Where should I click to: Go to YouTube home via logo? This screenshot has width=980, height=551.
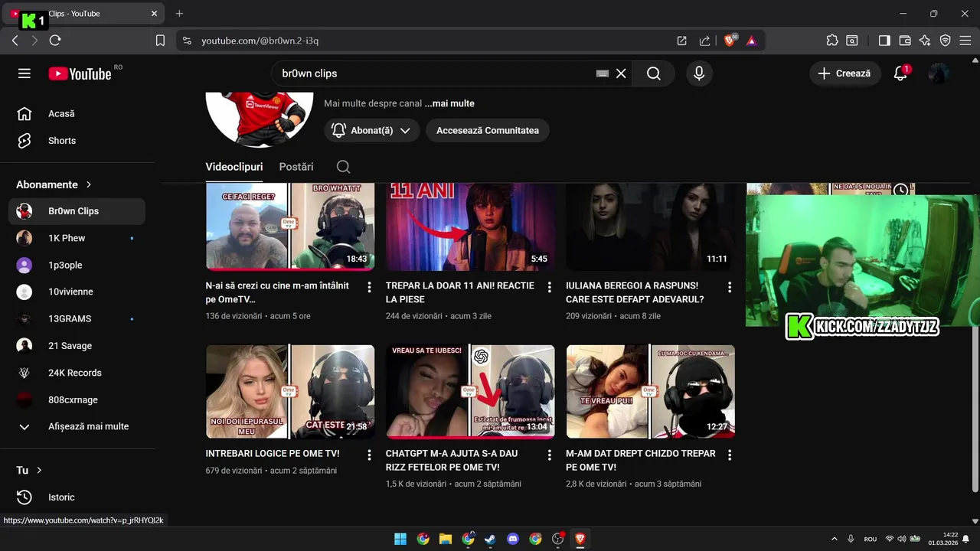point(80,73)
